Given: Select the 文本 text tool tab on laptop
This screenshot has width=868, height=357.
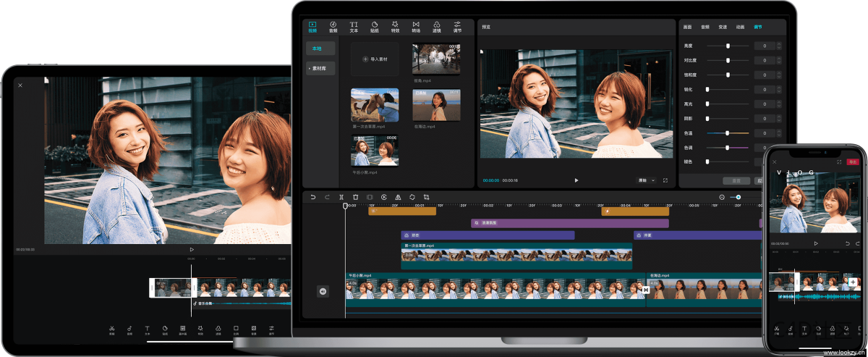Looking at the screenshot, I should coord(354,27).
